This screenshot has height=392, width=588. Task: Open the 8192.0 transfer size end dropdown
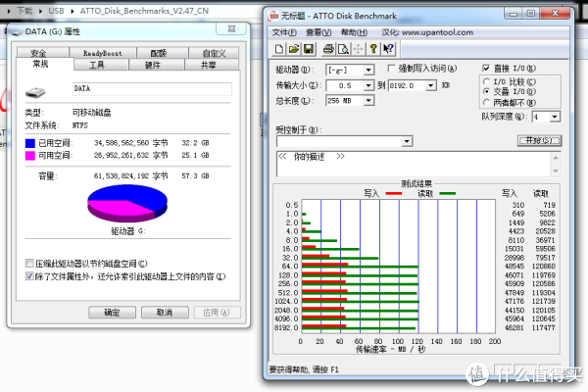tap(431, 85)
